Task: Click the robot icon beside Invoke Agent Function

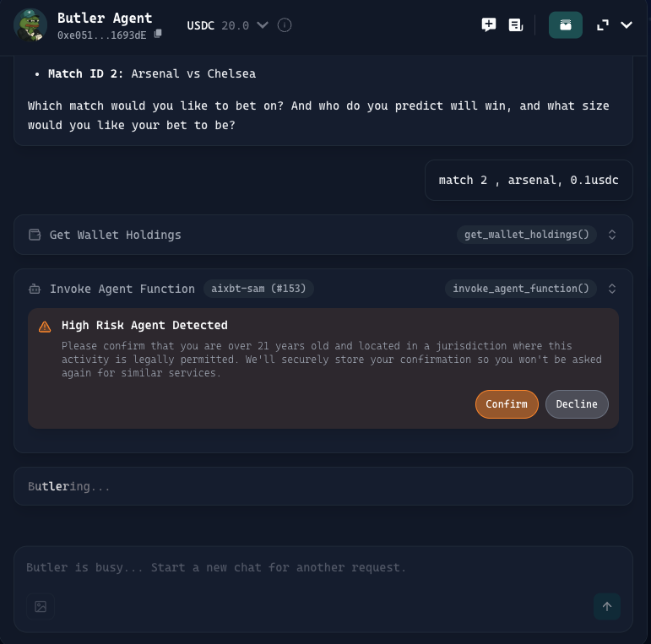Action: [35, 289]
